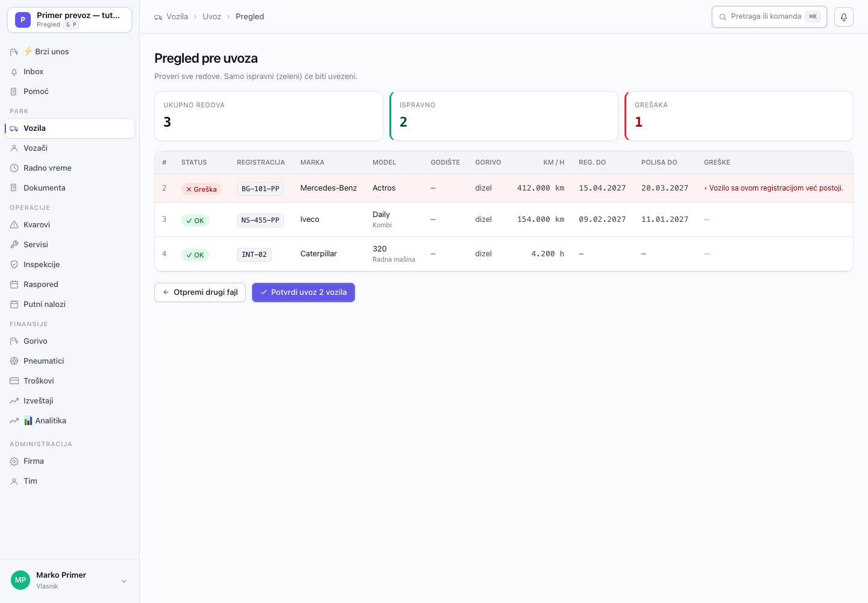The height and width of the screenshot is (603, 868).
Task: Click the Registracija column header
Action: click(x=261, y=163)
